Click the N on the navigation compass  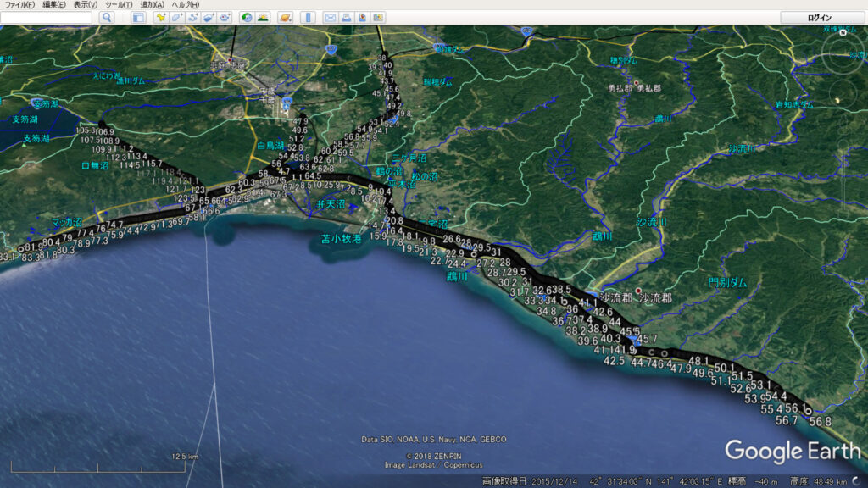pyautogui.click(x=843, y=32)
